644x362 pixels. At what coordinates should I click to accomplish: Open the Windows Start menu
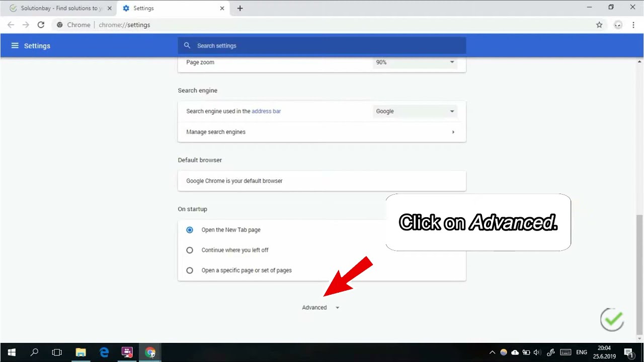[x=12, y=352]
